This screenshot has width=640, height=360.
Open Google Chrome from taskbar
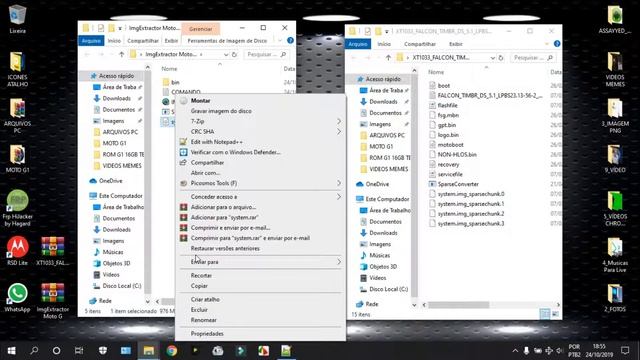(x=172, y=351)
